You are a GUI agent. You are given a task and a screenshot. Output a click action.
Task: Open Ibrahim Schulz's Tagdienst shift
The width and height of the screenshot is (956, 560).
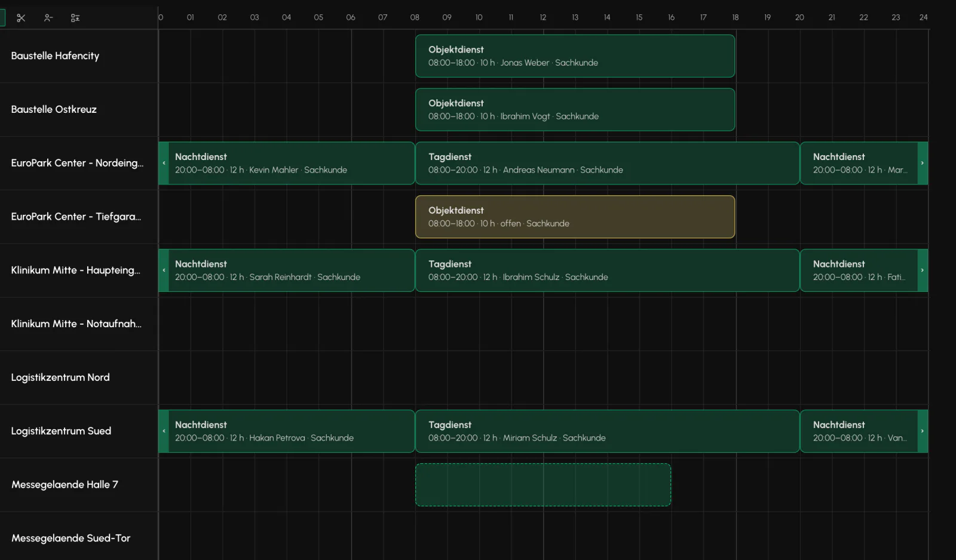click(x=607, y=270)
